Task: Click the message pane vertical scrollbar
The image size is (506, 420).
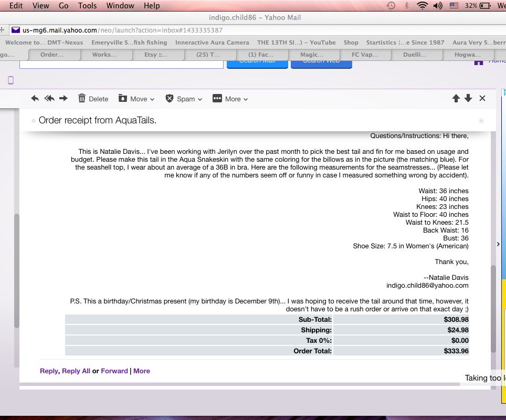Action: (x=493, y=309)
